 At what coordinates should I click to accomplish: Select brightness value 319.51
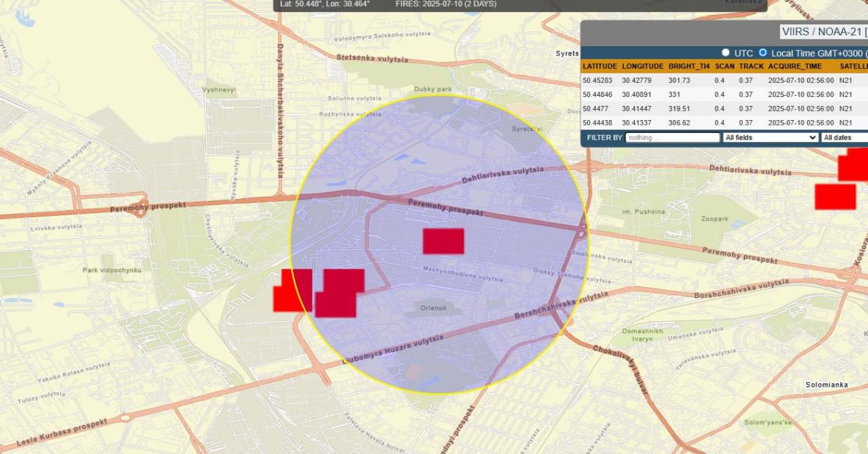[679, 109]
